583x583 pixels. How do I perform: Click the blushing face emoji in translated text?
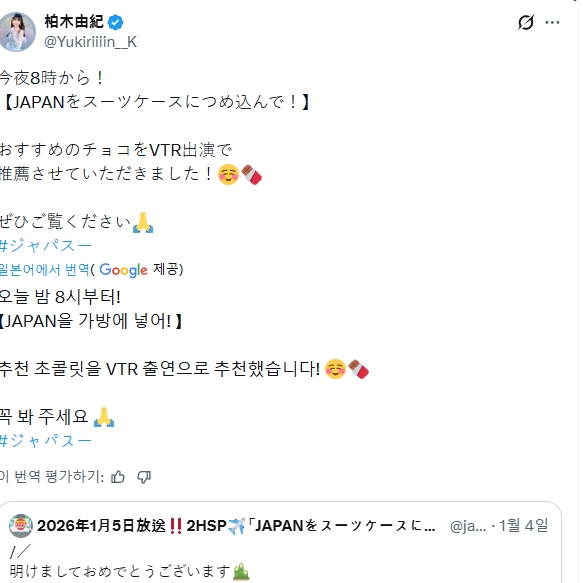pyautogui.click(x=335, y=369)
